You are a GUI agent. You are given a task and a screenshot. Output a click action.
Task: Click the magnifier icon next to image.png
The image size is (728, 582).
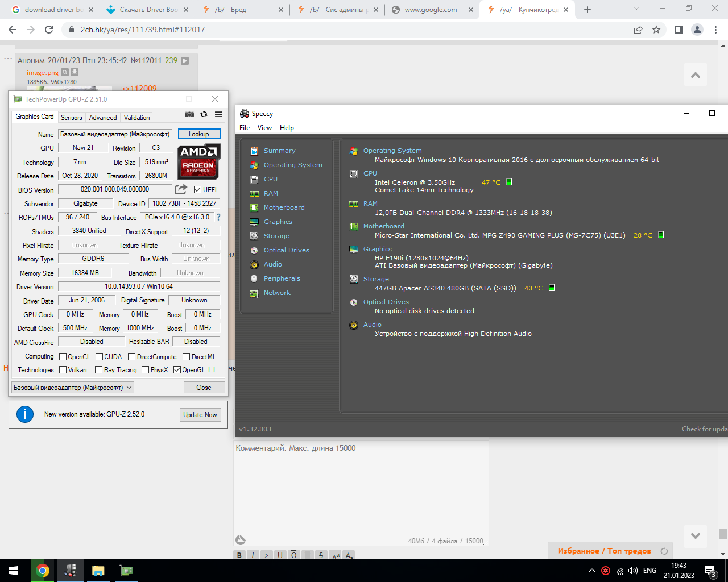pos(65,72)
